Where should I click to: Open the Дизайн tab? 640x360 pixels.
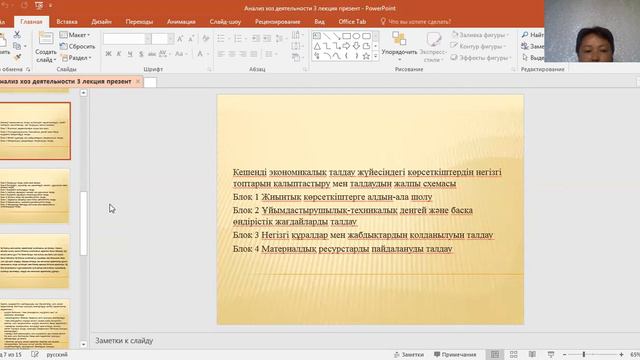(x=102, y=22)
